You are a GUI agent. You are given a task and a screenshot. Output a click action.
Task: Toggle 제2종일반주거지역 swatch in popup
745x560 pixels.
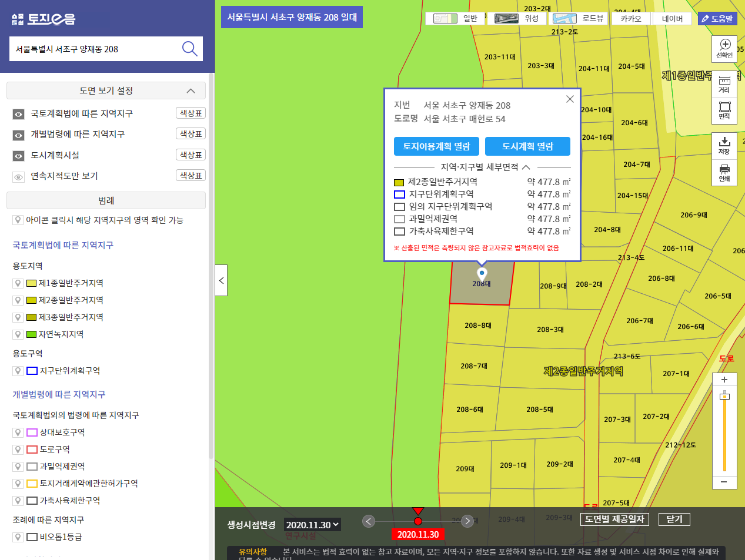(x=399, y=183)
